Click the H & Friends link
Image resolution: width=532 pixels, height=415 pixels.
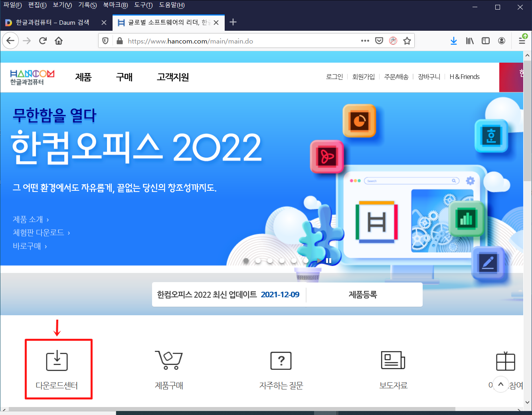tap(465, 77)
